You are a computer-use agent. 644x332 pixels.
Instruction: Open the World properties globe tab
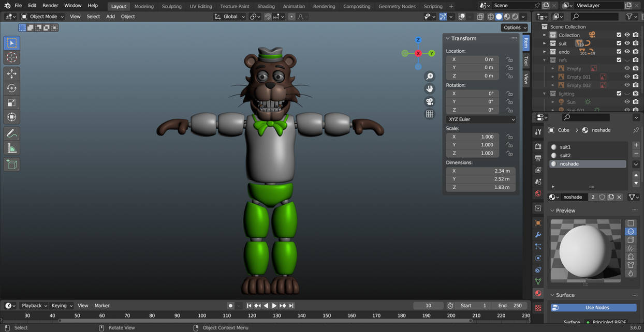click(x=538, y=193)
